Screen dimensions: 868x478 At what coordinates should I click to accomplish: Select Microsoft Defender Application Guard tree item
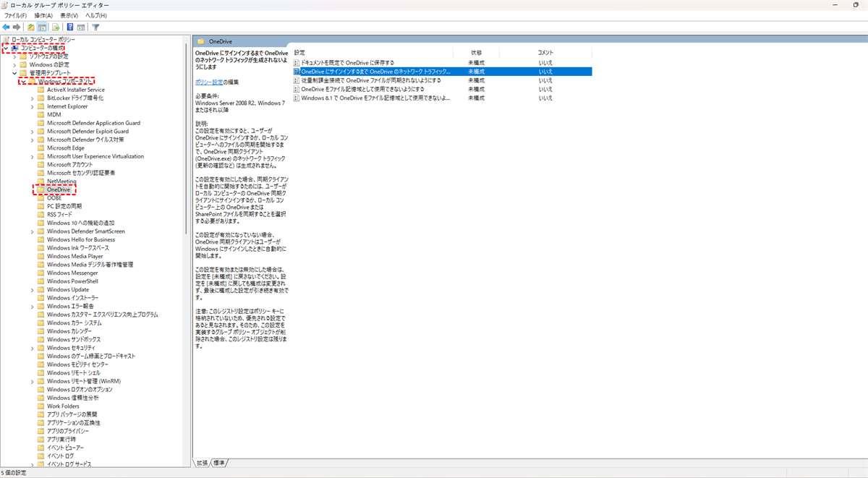93,123
